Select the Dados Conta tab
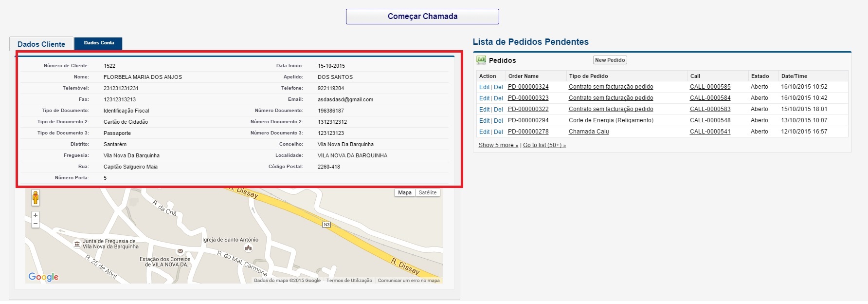The height and width of the screenshot is (304, 868). point(99,43)
